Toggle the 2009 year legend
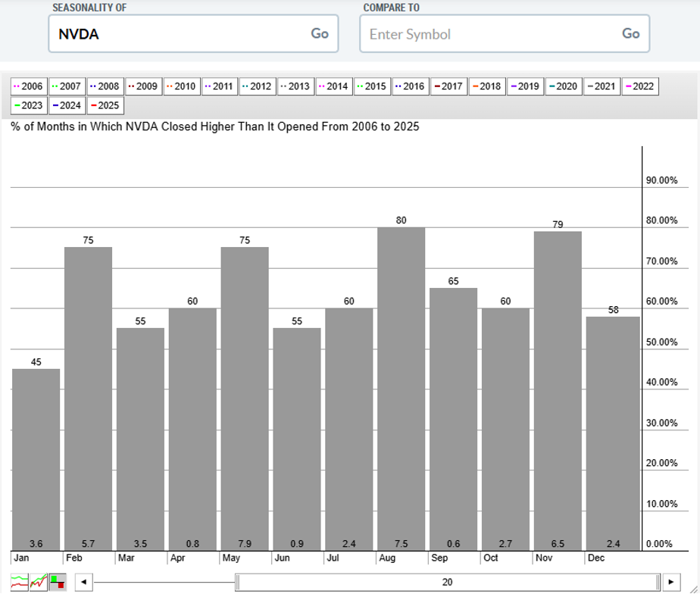The width and height of the screenshot is (700, 594). tap(142, 86)
